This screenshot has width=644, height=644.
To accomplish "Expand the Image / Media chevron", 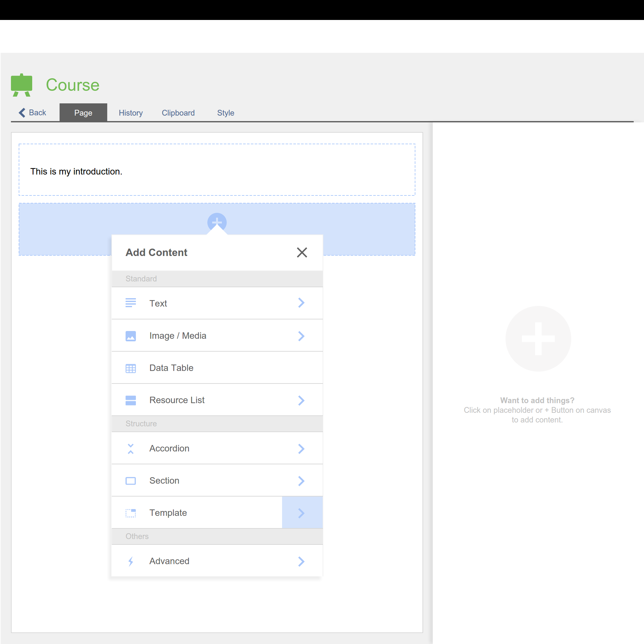I will coord(301,336).
